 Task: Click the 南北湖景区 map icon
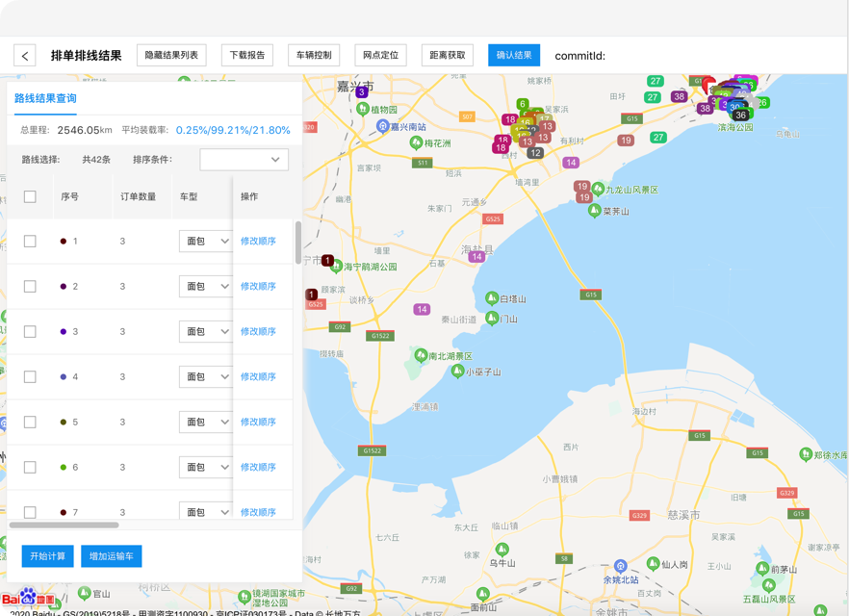point(420,355)
